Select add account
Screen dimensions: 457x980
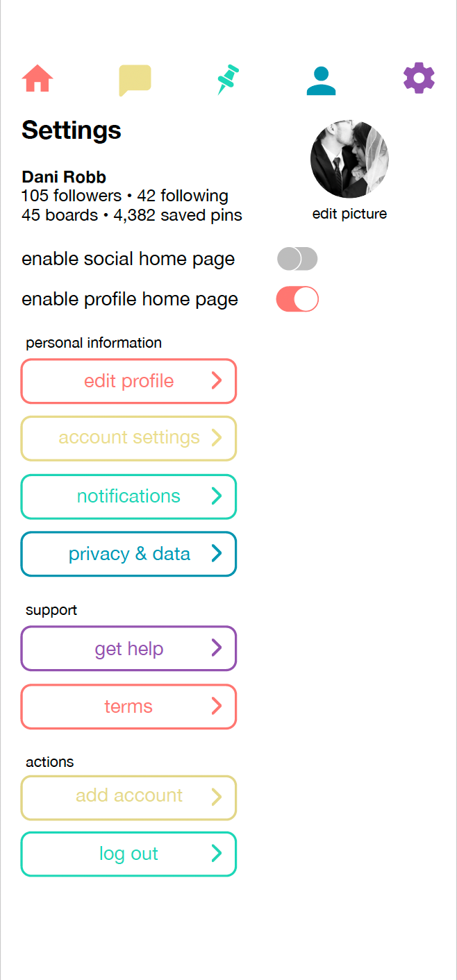coord(128,795)
